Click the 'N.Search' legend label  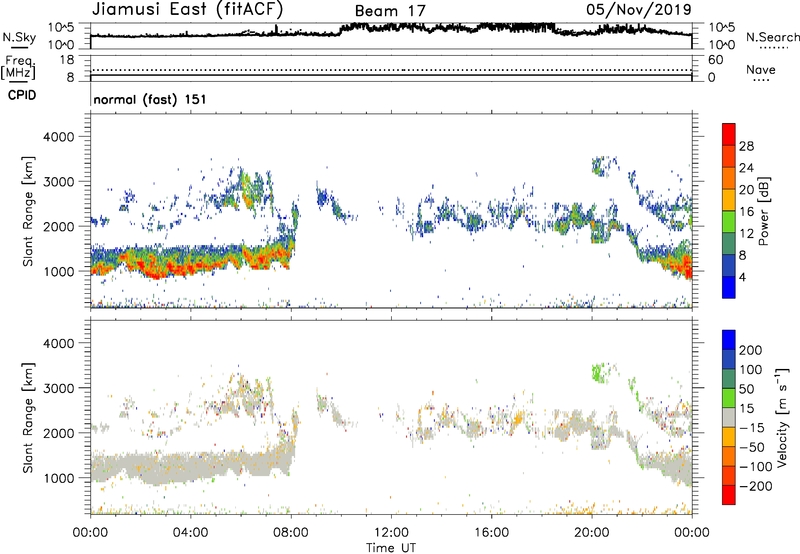point(772,37)
